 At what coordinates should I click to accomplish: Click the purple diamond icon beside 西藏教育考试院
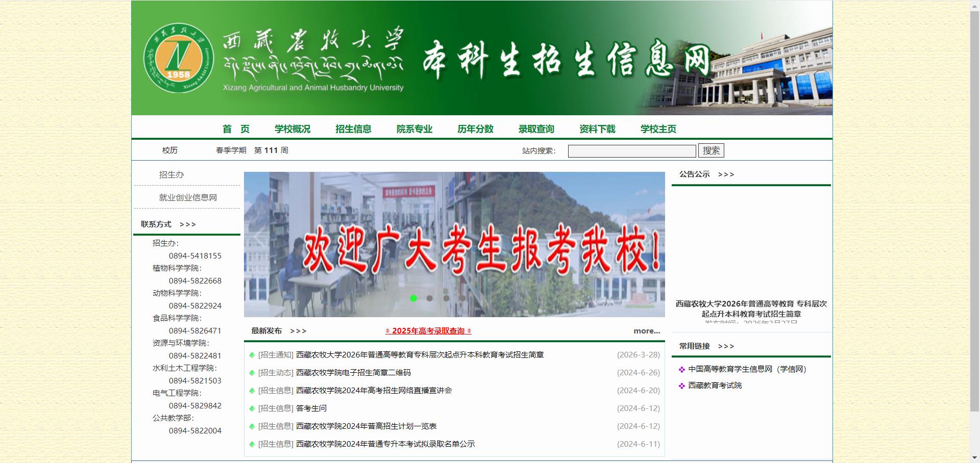681,386
